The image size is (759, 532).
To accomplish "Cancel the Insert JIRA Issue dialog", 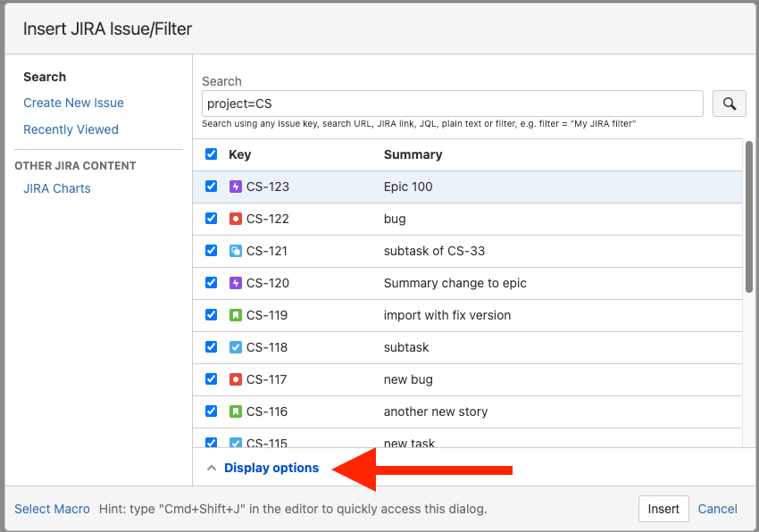I will (717, 509).
